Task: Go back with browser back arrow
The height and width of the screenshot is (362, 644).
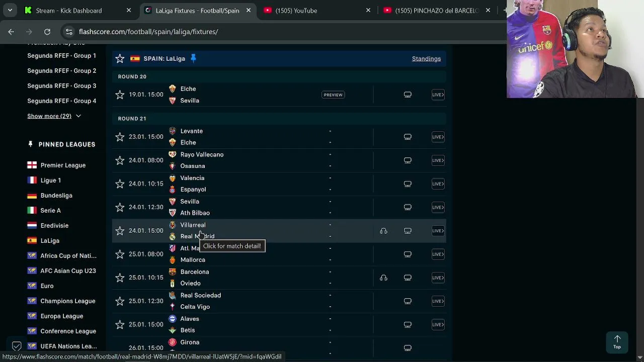Action: click(11, 32)
